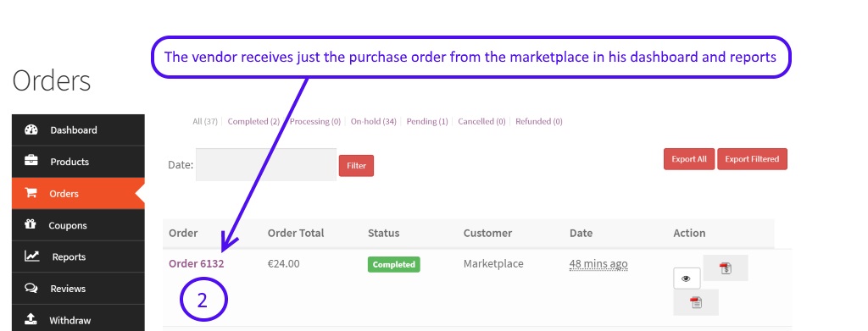
Task: Click the Export Filtered button
Action: [x=753, y=159]
